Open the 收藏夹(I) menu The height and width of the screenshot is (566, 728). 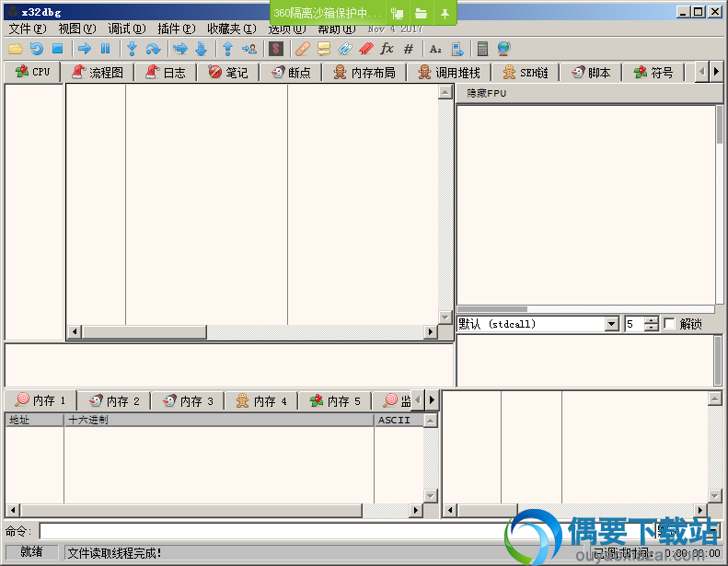232,29
